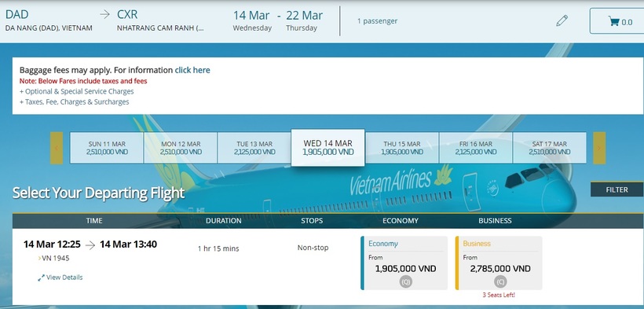644x309 pixels.
Task: Expand Taxes, Fee, Charges & Surcharges
Action: (75, 101)
